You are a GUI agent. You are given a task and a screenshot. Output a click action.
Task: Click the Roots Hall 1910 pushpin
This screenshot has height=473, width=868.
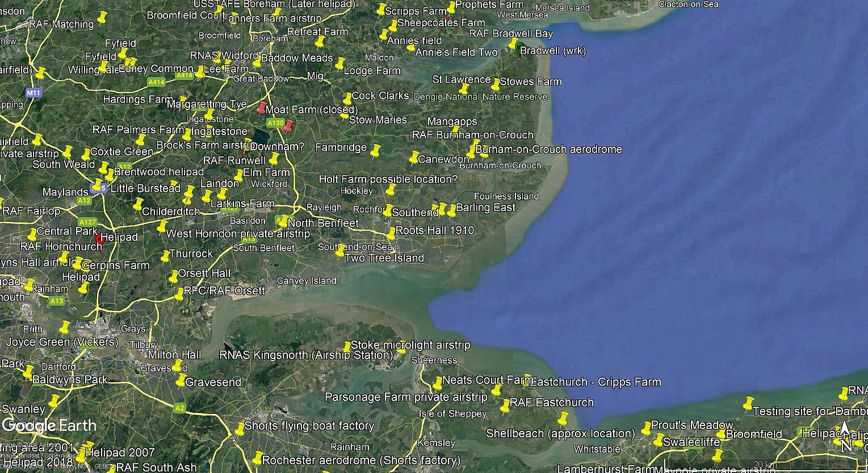click(391, 233)
